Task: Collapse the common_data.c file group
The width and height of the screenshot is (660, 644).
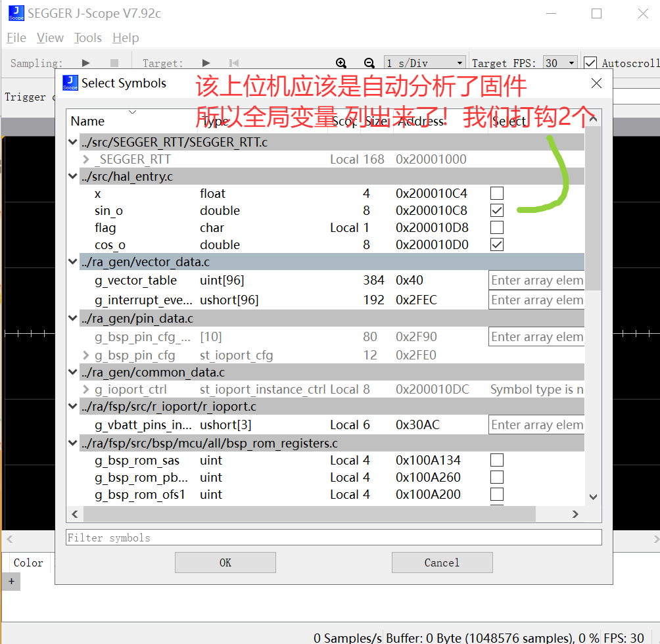Action: pyautogui.click(x=73, y=372)
